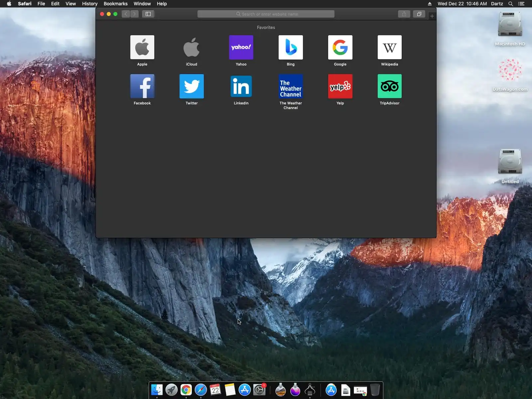Open the Yelp favorite
The image size is (532, 399).
coord(340,86)
